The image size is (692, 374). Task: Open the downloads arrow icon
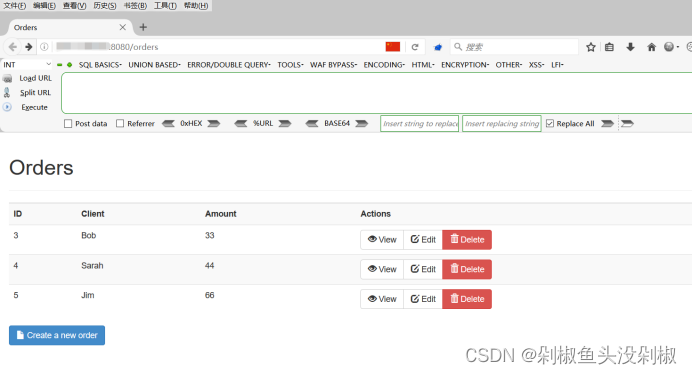631,47
